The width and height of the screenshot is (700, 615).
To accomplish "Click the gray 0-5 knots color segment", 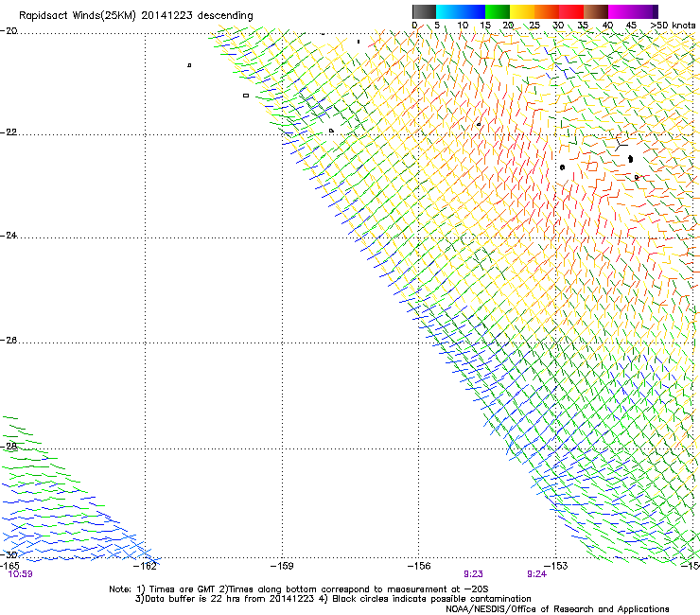I will (x=424, y=11).
